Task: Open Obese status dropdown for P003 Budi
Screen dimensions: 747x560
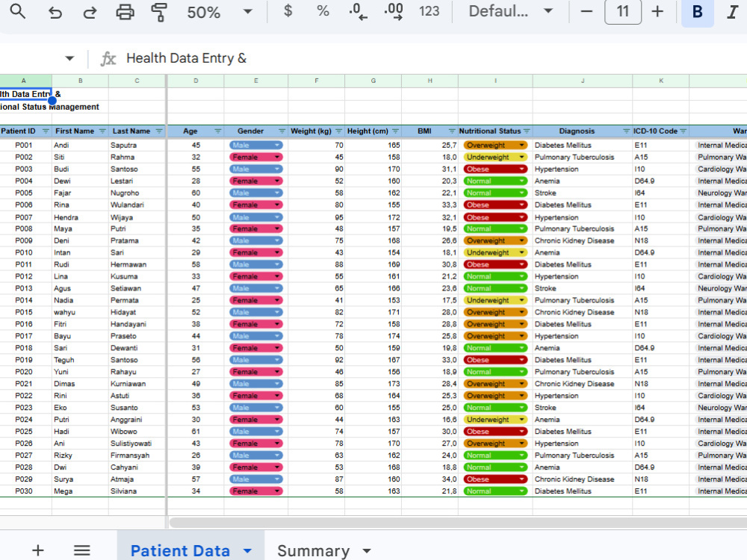Action: pos(522,169)
